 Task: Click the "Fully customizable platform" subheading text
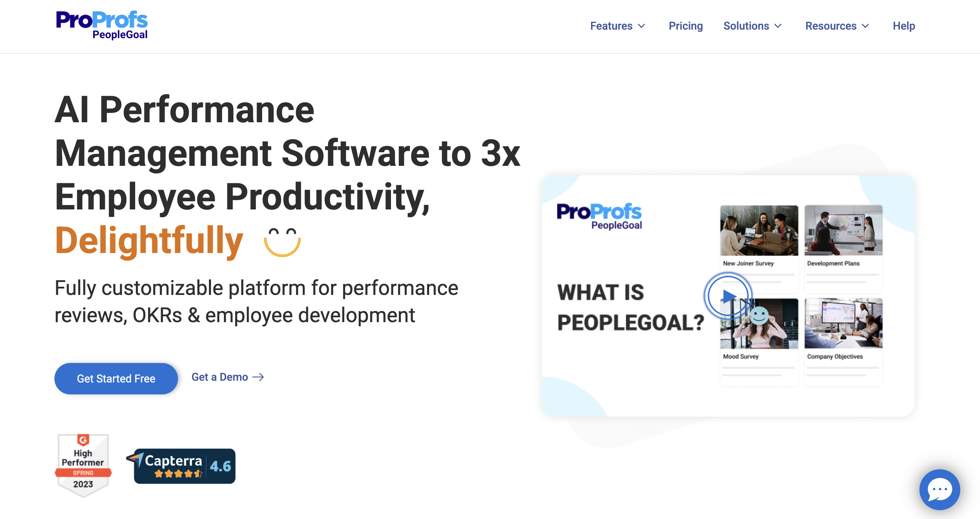257,301
